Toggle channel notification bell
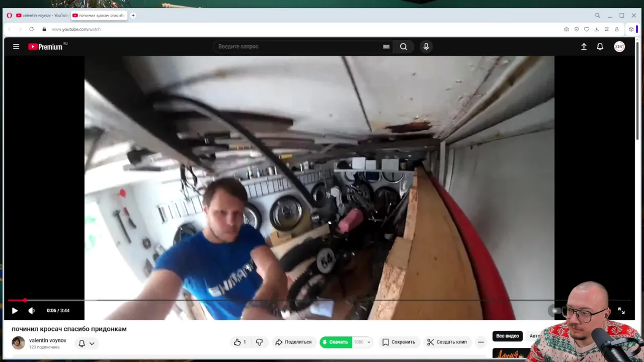The image size is (644, 362). (82, 343)
